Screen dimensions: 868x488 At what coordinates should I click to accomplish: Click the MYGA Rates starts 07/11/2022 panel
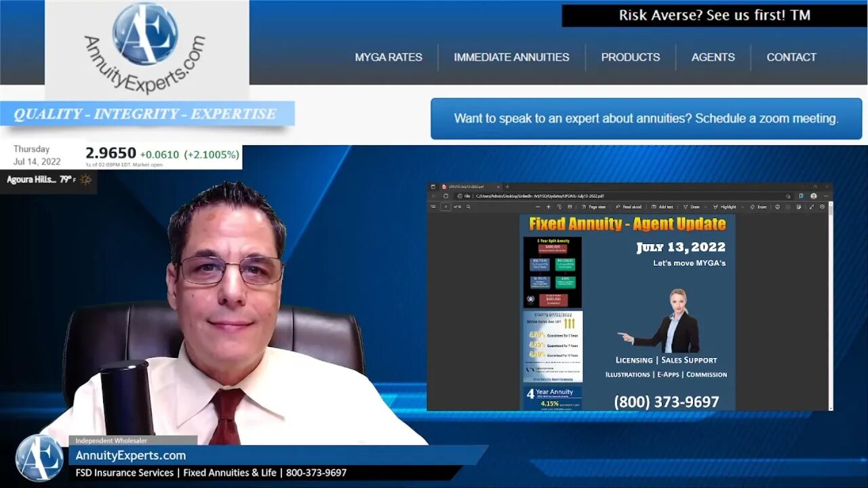point(552,346)
